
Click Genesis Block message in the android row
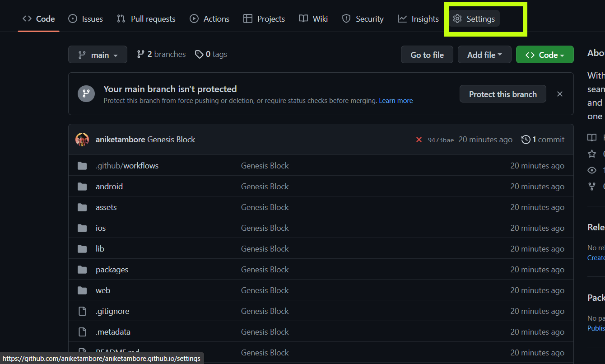tap(265, 187)
